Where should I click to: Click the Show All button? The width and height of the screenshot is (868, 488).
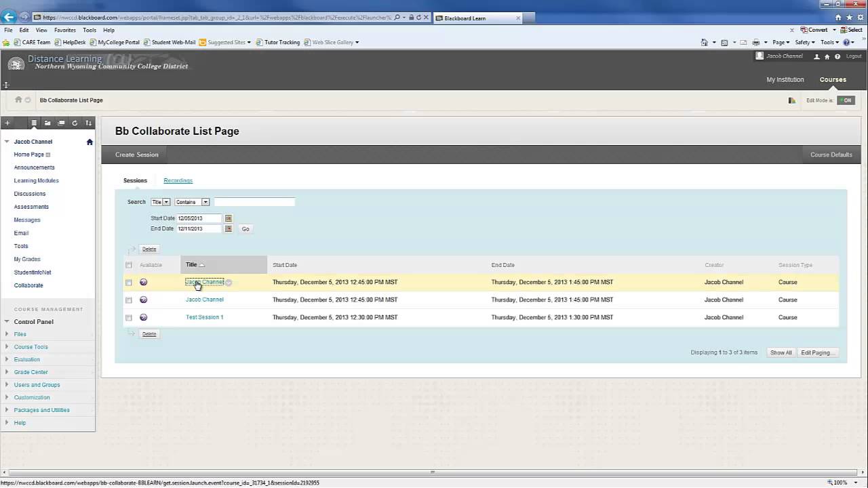point(781,352)
